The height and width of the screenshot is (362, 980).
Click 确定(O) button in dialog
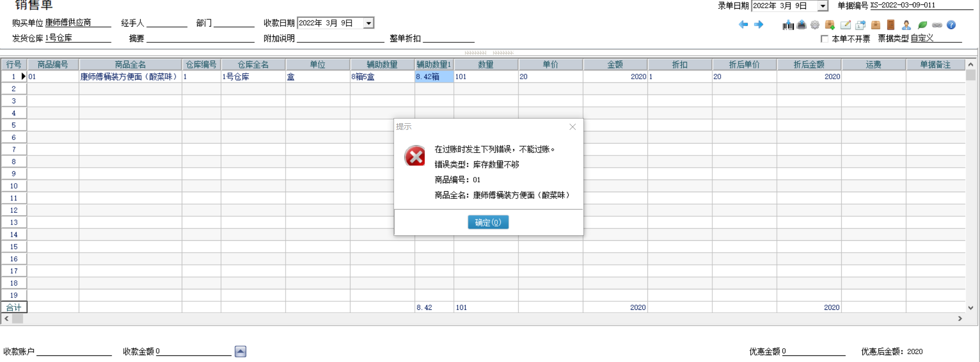click(x=488, y=222)
